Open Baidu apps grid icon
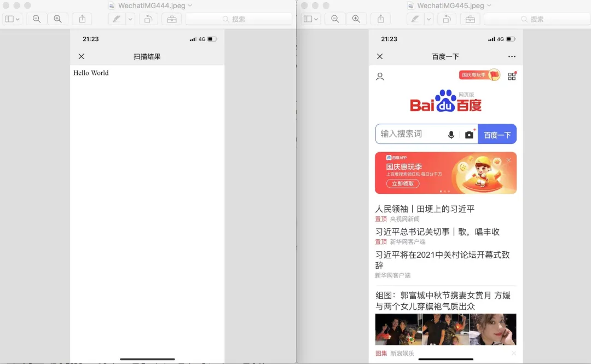The height and width of the screenshot is (364, 591). [512, 76]
